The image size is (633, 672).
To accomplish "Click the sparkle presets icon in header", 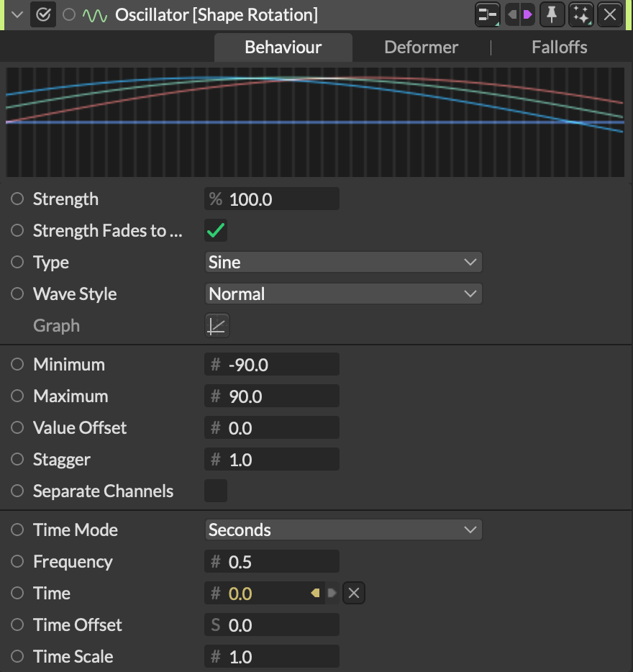I will point(580,14).
